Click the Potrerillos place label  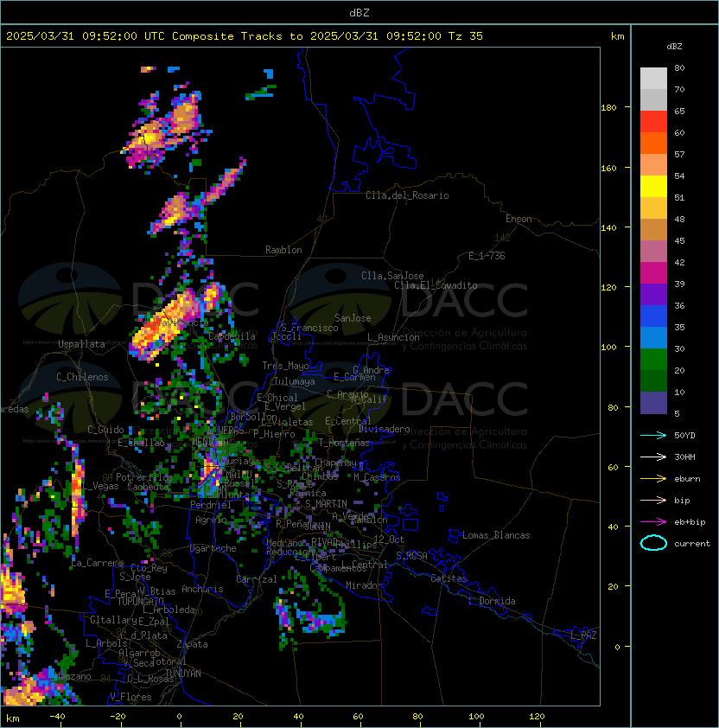(144, 476)
